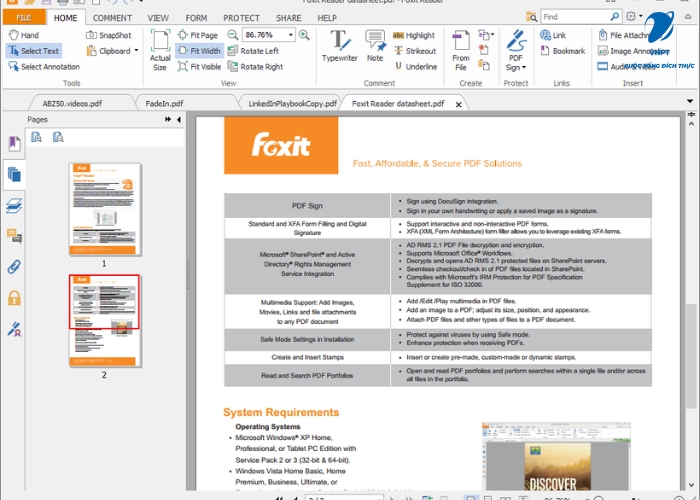Create a PDF From File
700x500 pixels.
coord(461,50)
